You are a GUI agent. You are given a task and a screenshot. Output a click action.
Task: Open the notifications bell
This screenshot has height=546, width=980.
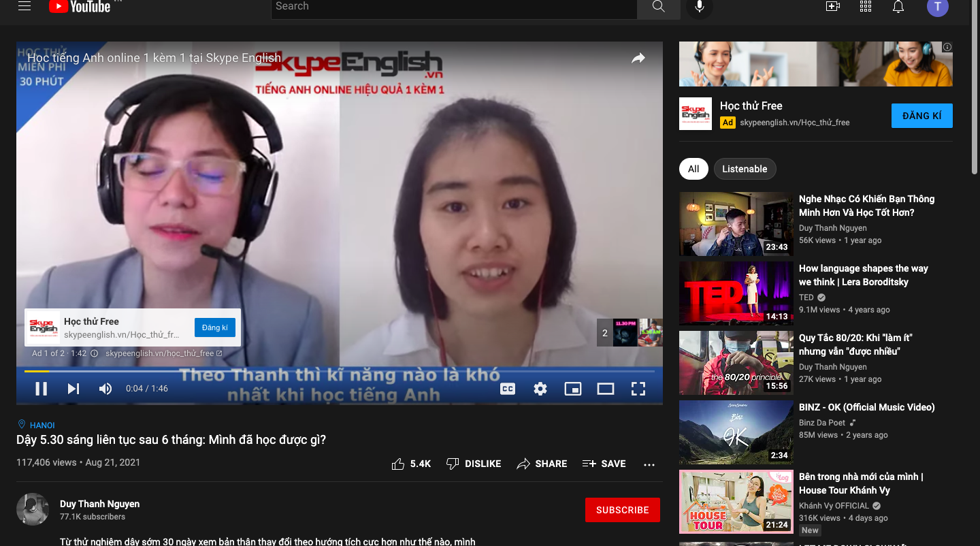pyautogui.click(x=898, y=7)
